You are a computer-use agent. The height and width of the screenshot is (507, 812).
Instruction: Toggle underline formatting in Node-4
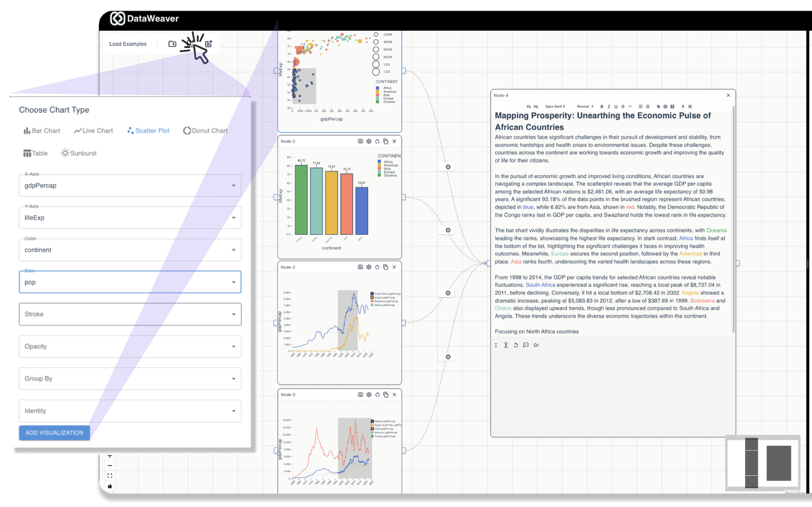click(x=616, y=106)
